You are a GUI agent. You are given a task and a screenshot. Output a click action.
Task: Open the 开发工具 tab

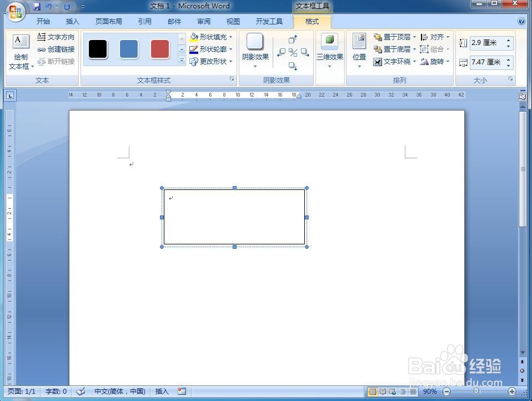point(269,21)
